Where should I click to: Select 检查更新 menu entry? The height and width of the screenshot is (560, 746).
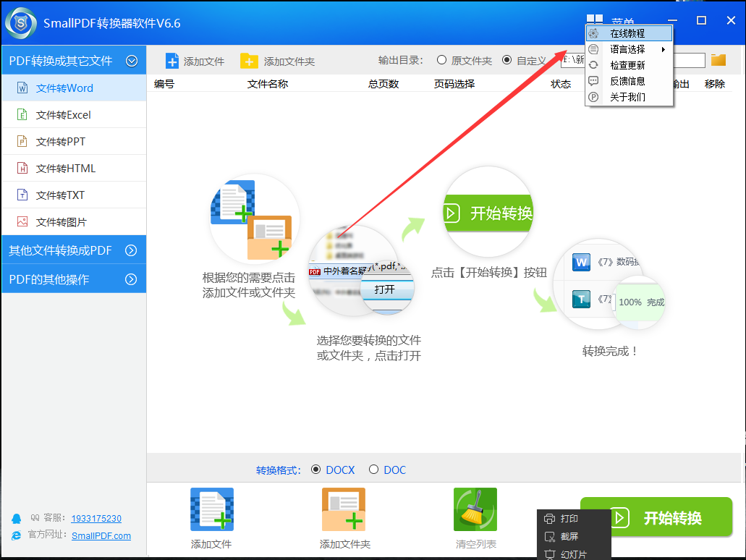point(629,65)
